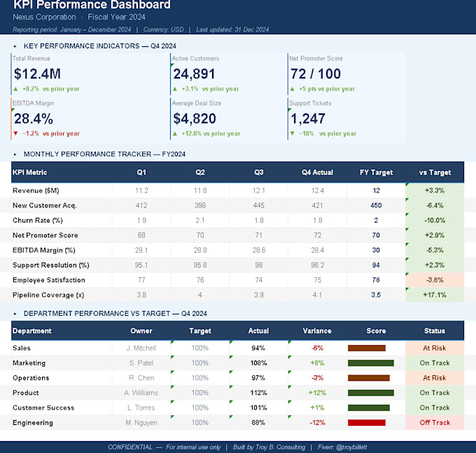Viewport: 476px width, 453px height.
Task: Click the -10.0% Churn Rate variance cell
Action: (x=435, y=221)
